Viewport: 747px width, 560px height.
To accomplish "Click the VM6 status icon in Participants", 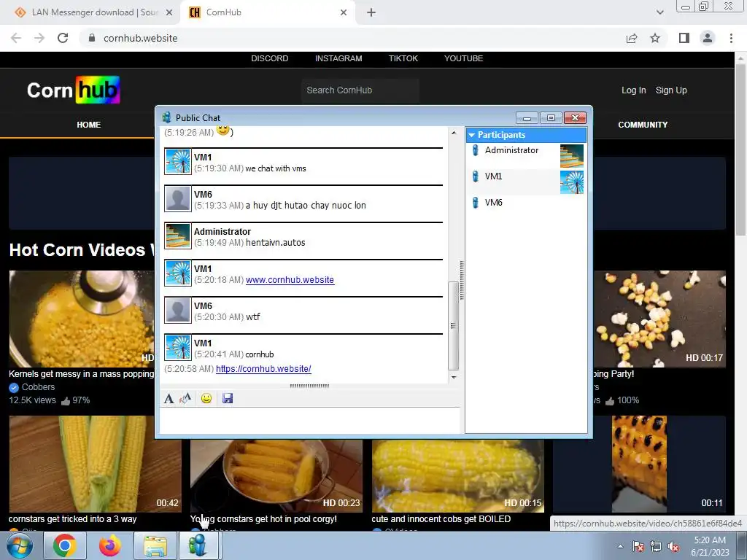I will click(475, 203).
